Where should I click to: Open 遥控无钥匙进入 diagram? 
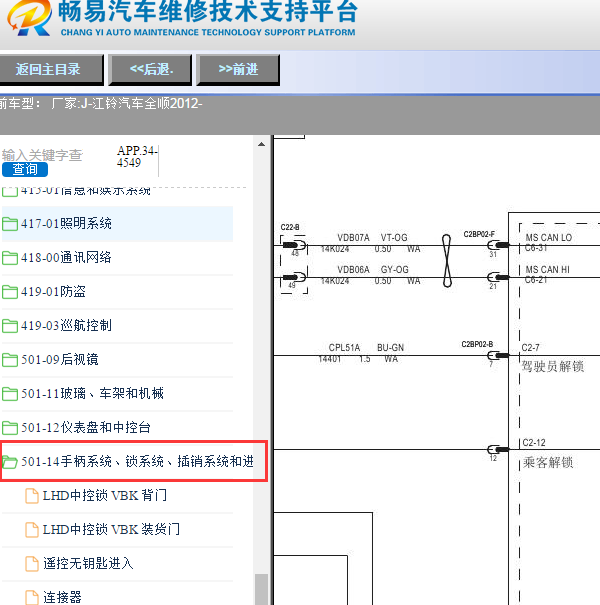coord(88,563)
